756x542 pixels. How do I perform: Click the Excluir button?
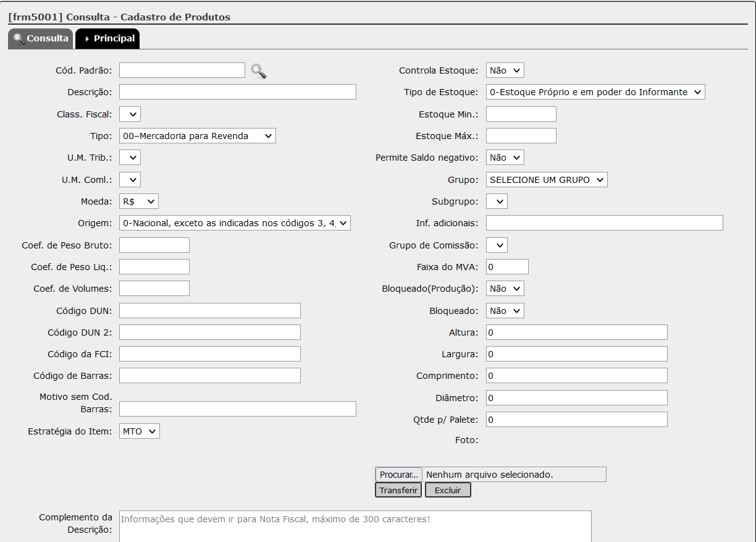(448, 490)
